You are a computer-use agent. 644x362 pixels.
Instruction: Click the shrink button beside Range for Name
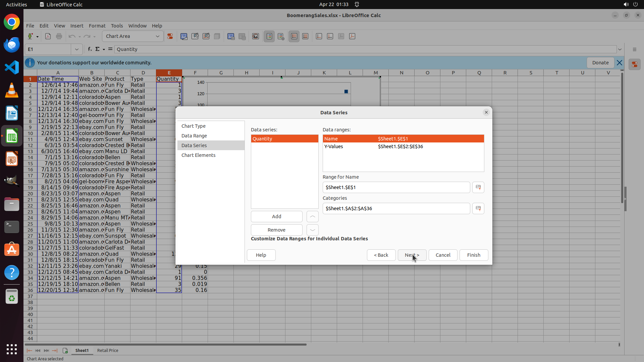pos(478,187)
